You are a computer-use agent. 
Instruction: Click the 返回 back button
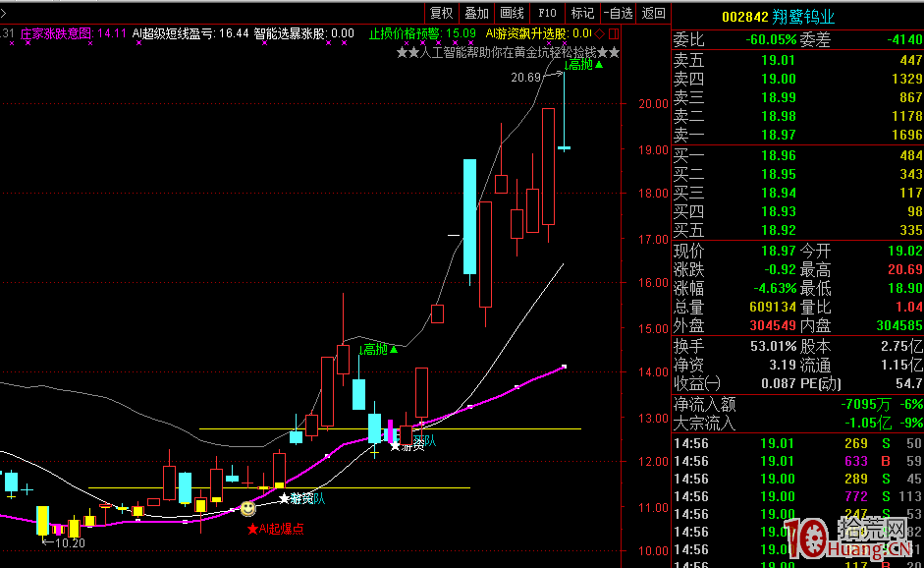653,13
